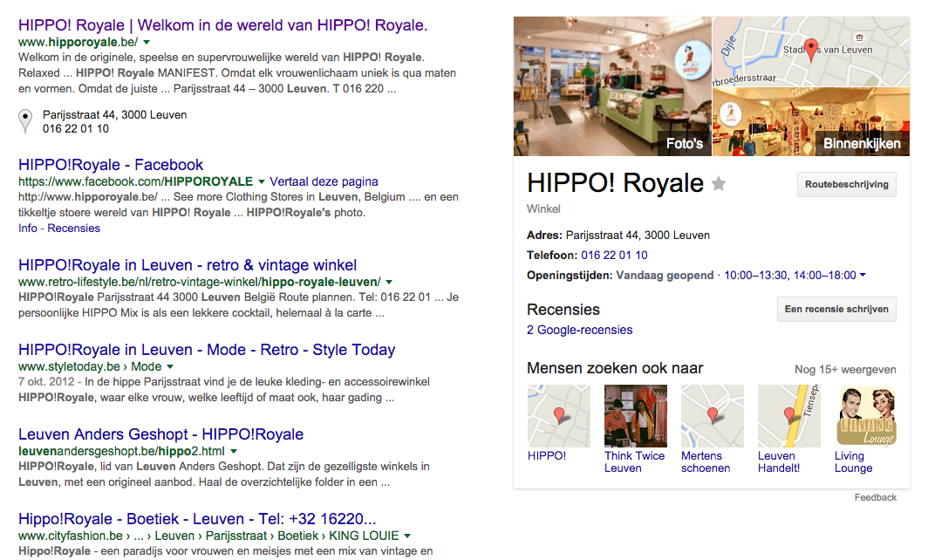
Task: Open the Living Lounge text link
Action: click(x=853, y=462)
